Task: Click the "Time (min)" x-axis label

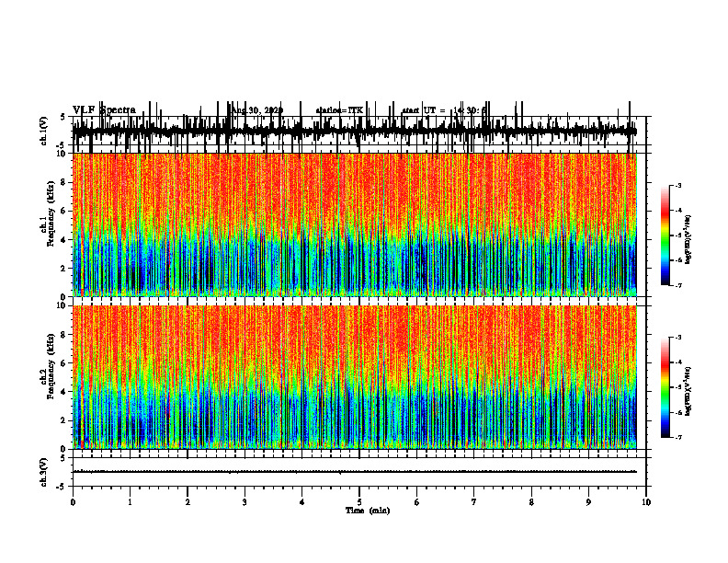Action: pyautogui.click(x=368, y=511)
